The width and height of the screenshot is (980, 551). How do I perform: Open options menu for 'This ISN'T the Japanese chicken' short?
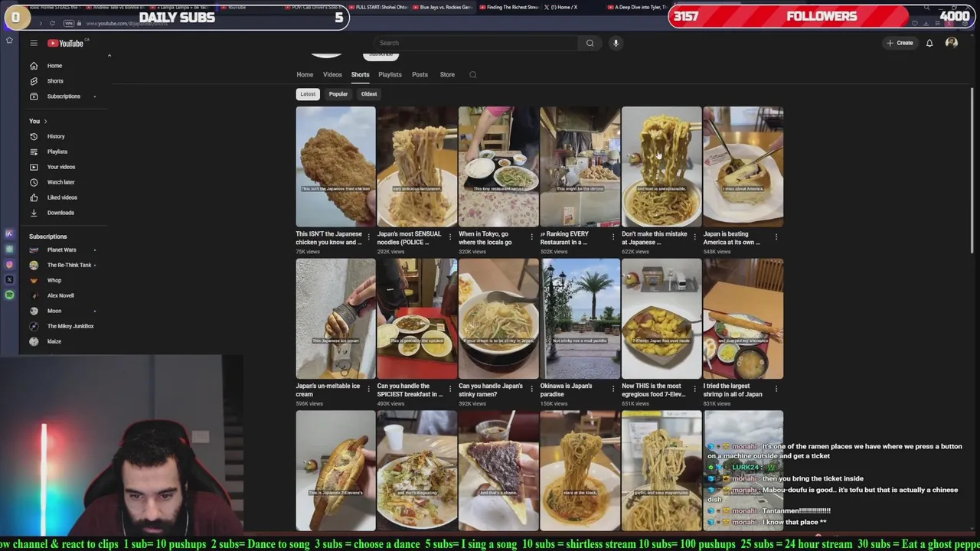[x=368, y=237]
